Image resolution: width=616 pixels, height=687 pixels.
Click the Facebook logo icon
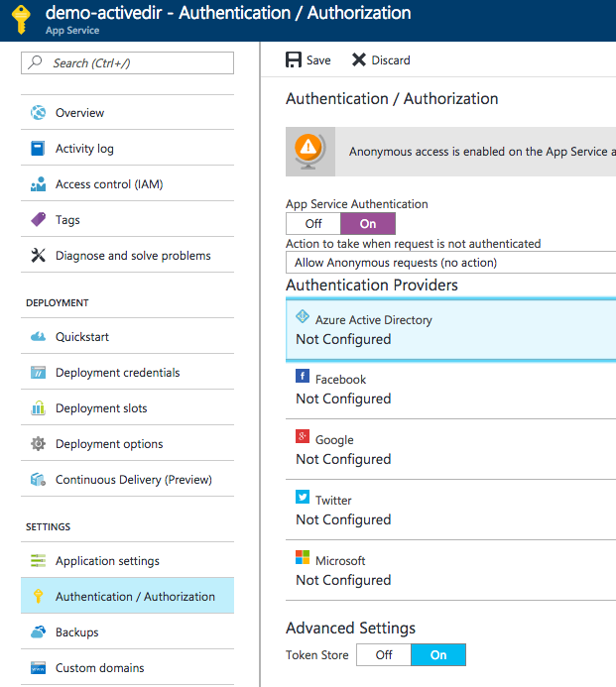pyautogui.click(x=303, y=376)
